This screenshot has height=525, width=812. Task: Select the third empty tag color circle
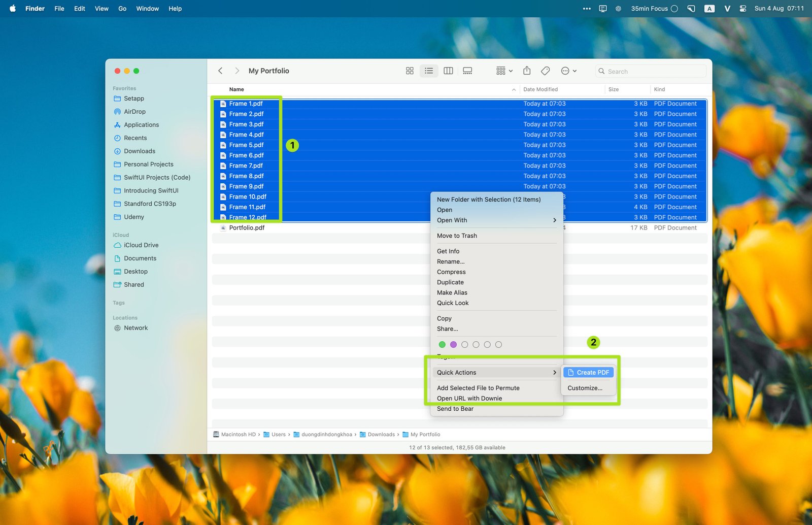(x=487, y=345)
